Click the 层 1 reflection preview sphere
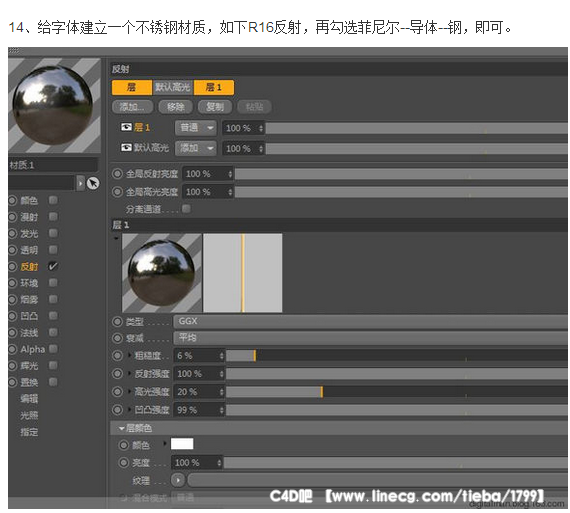 click(161, 273)
